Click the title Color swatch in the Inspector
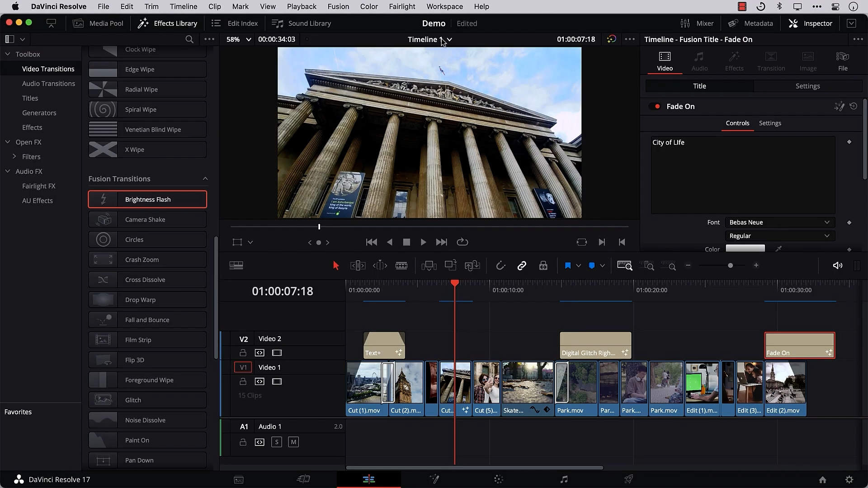 745,249
